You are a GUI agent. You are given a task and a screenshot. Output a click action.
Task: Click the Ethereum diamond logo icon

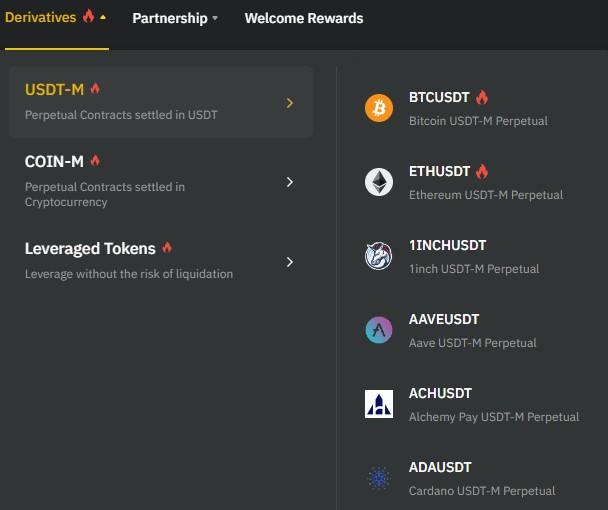click(379, 182)
